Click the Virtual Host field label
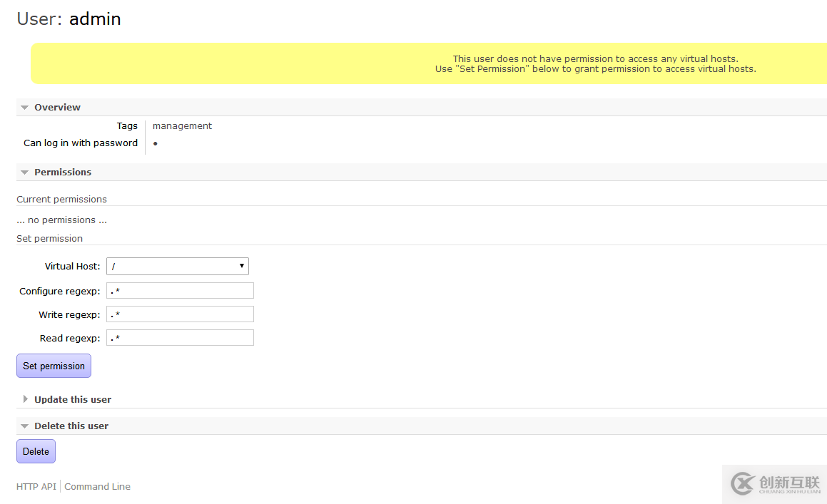Image resolution: width=827 pixels, height=504 pixels. [72, 266]
